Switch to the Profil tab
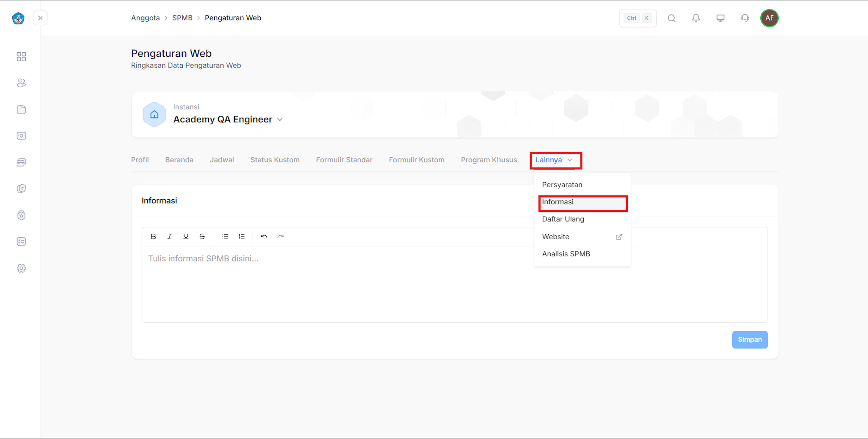This screenshot has width=868, height=439. tap(140, 160)
